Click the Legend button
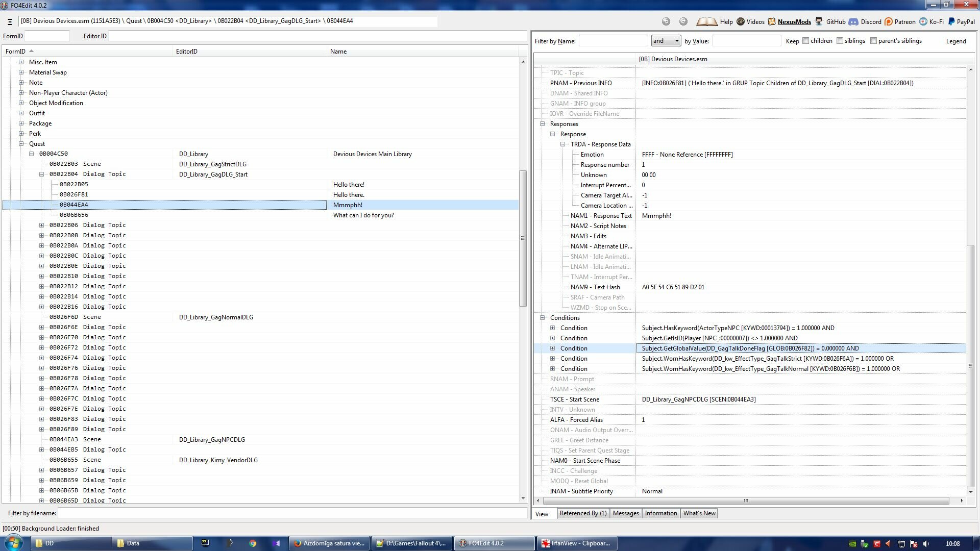Screen dimensions: 980x551 tap(956, 41)
